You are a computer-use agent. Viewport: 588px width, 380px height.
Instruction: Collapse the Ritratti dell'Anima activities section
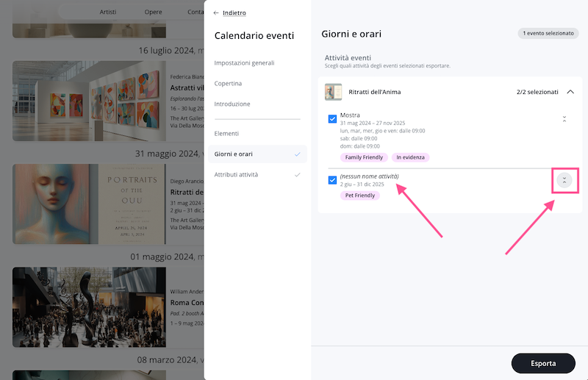(x=570, y=92)
